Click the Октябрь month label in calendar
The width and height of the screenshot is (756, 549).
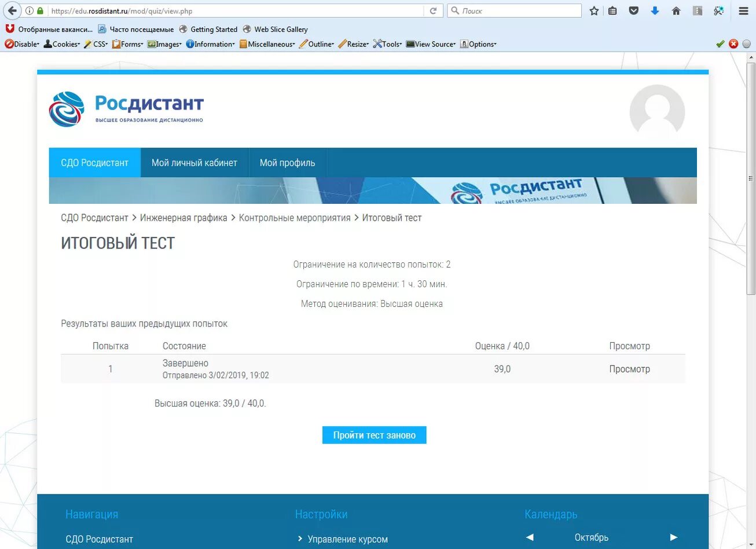tap(592, 537)
